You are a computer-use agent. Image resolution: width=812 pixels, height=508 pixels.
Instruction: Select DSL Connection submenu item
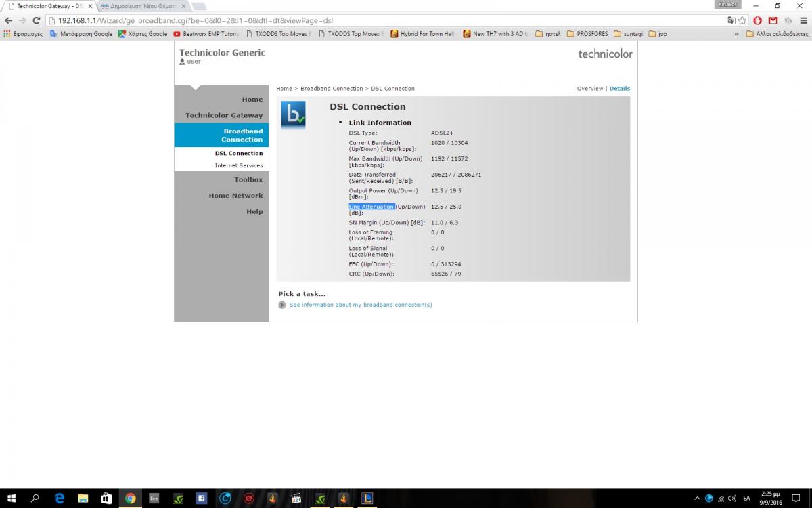click(239, 154)
